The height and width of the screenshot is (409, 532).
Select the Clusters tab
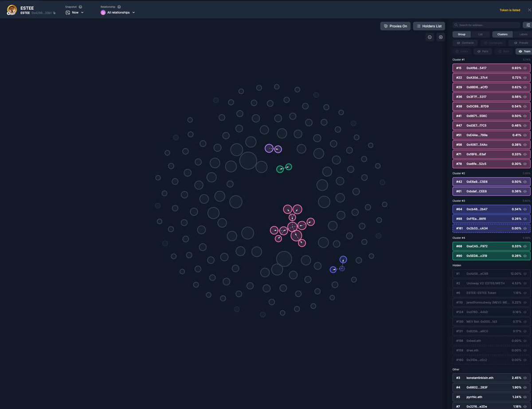click(x=502, y=34)
